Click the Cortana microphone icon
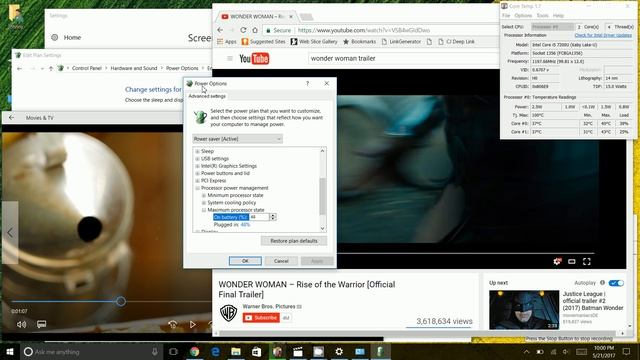Image resolution: width=640 pixels, height=360 pixels. pyautogui.click(x=155, y=351)
